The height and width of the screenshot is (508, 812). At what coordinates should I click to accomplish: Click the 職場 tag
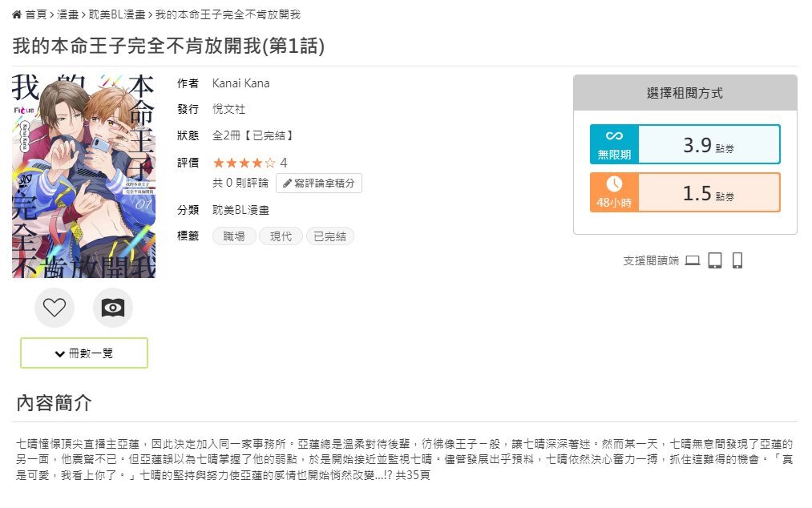click(x=234, y=236)
